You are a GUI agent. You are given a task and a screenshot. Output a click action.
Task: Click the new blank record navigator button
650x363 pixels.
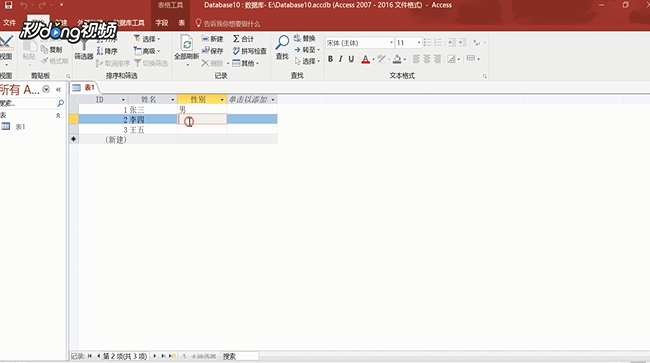[172, 356]
